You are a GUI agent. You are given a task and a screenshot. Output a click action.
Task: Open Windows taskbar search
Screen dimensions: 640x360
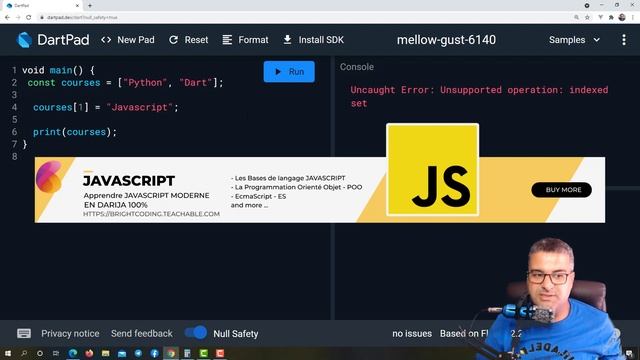click(x=24, y=353)
